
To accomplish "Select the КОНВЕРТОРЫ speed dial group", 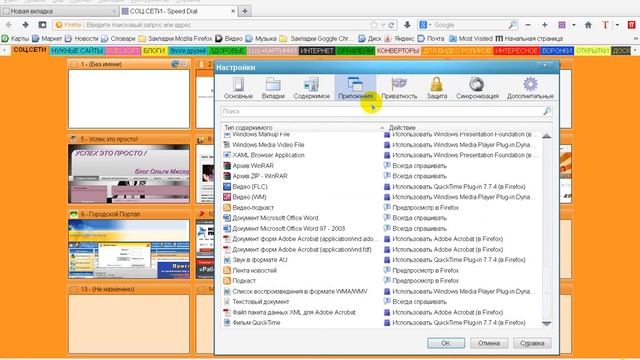I will coord(398,51).
